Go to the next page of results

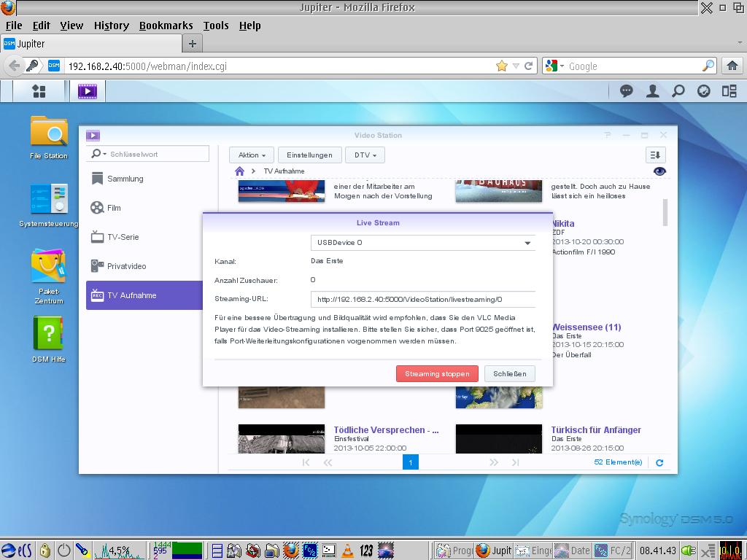pyautogui.click(x=494, y=462)
